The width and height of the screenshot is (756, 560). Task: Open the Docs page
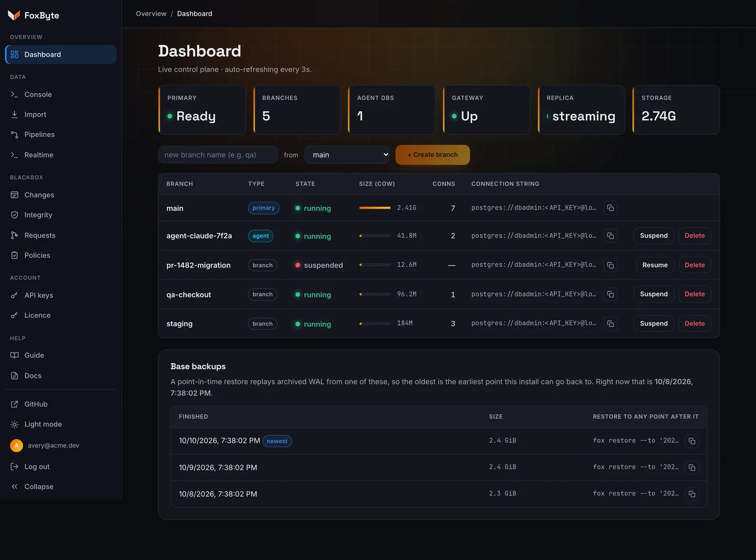[60, 376]
